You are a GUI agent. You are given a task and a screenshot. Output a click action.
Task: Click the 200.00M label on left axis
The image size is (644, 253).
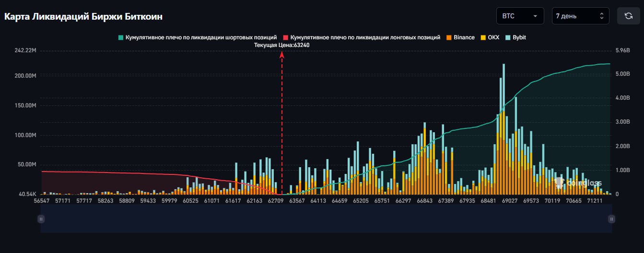pyautogui.click(x=24, y=76)
